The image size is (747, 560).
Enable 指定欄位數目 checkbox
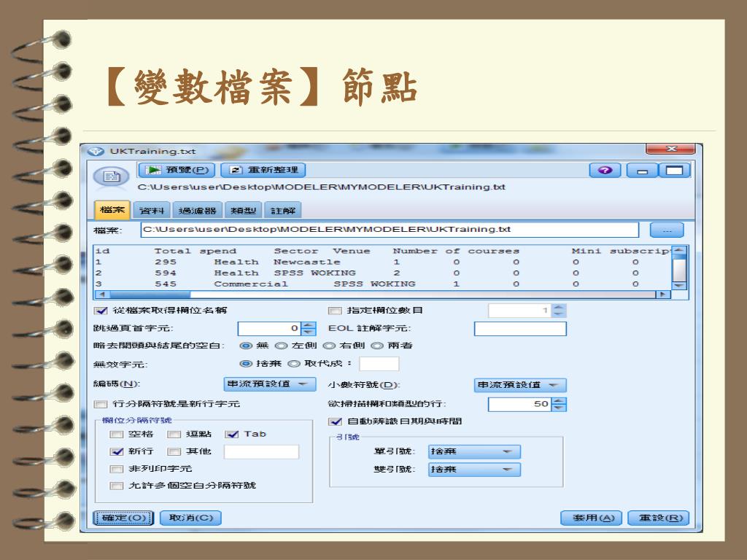coord(335,311)
